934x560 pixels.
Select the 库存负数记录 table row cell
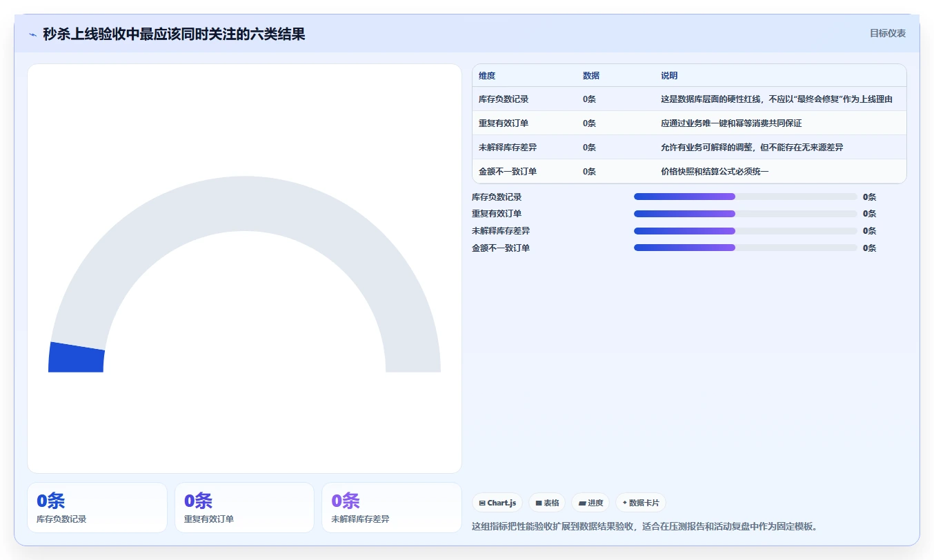pyautogui.click(x=504, y=99)
